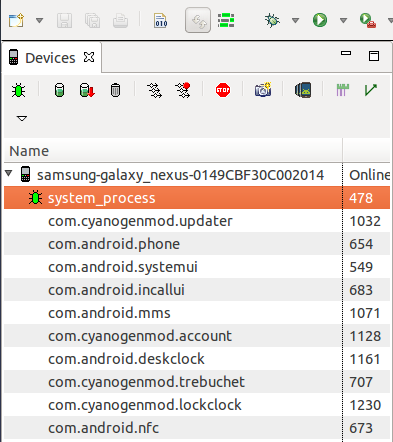Click the binary 010 file icon
Image resolution: width=393 pixels, height=442 pixels.
(161, 21)
